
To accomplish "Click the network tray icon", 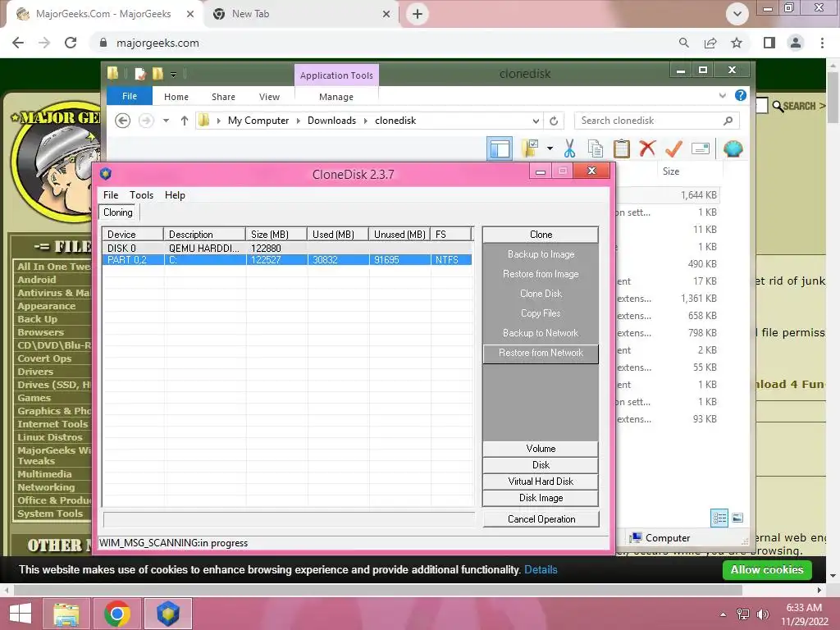I will [x=743, y=614].
